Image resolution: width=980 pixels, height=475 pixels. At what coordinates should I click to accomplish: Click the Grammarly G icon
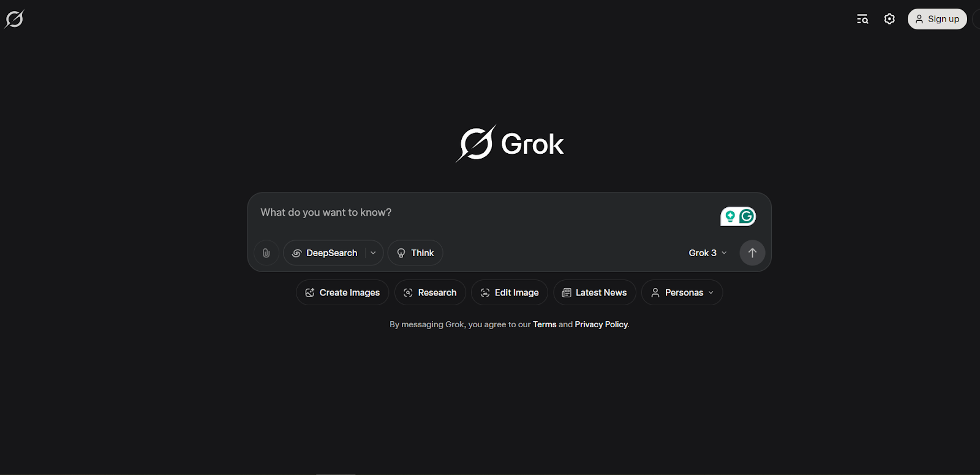pyautogui.click(x=747, y=216)
